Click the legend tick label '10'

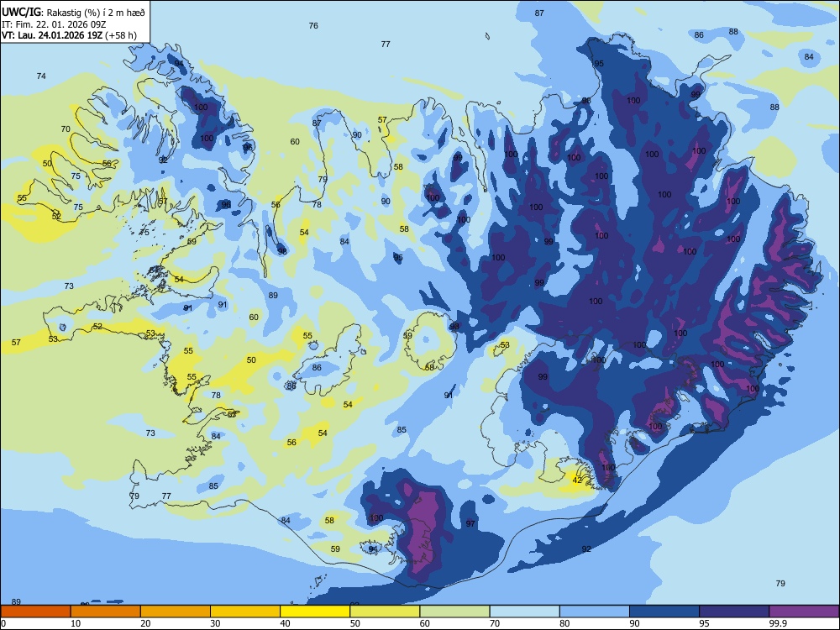click(x=76, y=623)
